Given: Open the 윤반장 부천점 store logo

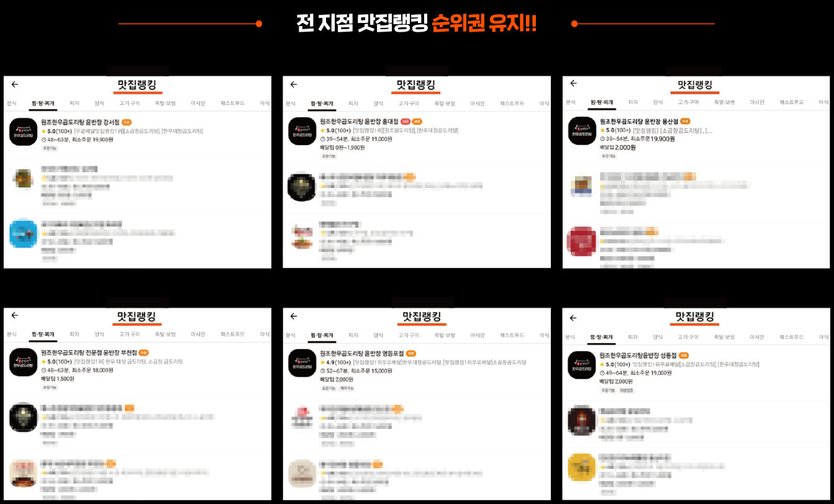Looking at the screenshot, I should (24, 364).
